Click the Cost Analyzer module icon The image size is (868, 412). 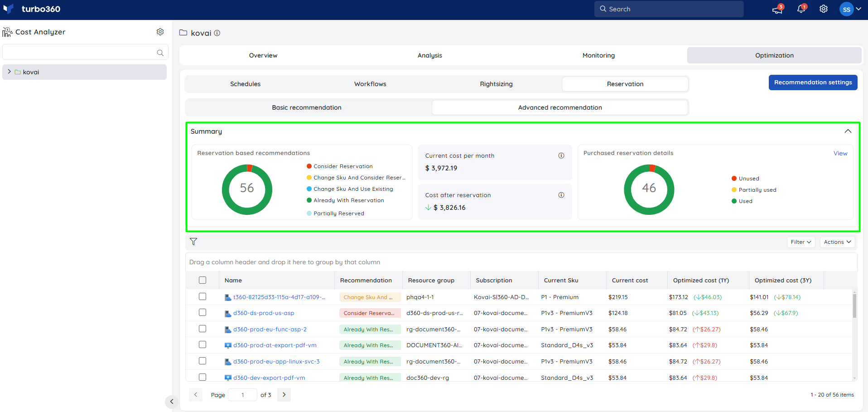(7, 32)
